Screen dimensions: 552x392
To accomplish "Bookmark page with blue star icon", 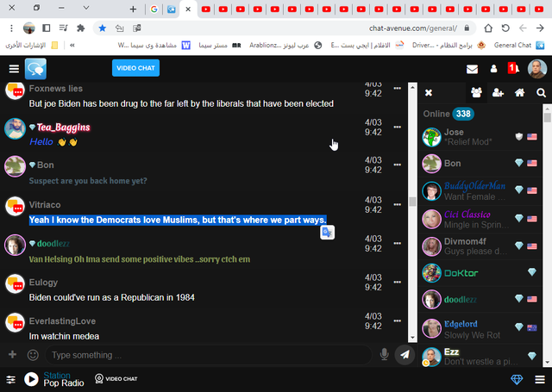I will click(x=103, y=28).
